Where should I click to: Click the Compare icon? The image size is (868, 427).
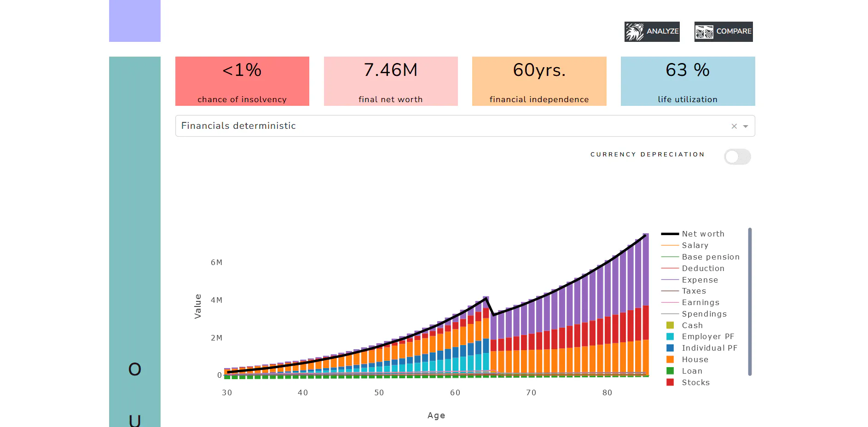tap(704, 32)
